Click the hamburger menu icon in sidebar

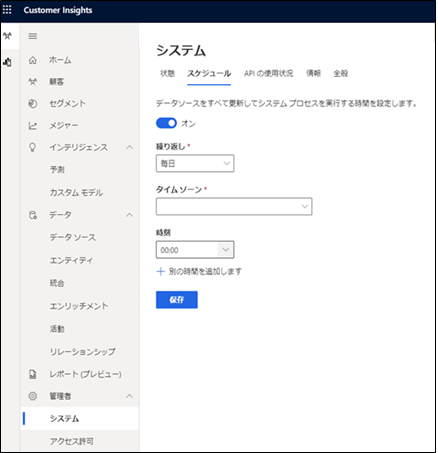33,36
